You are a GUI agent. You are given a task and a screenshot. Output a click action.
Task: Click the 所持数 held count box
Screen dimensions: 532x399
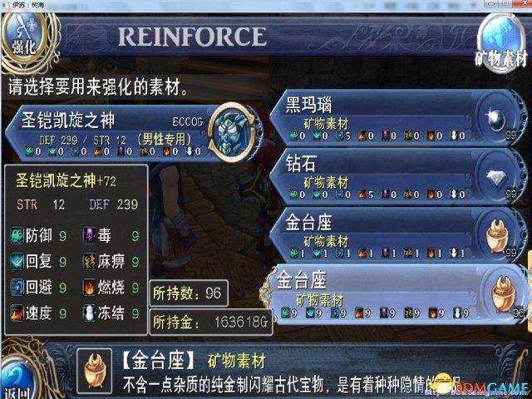coord(189,293)
